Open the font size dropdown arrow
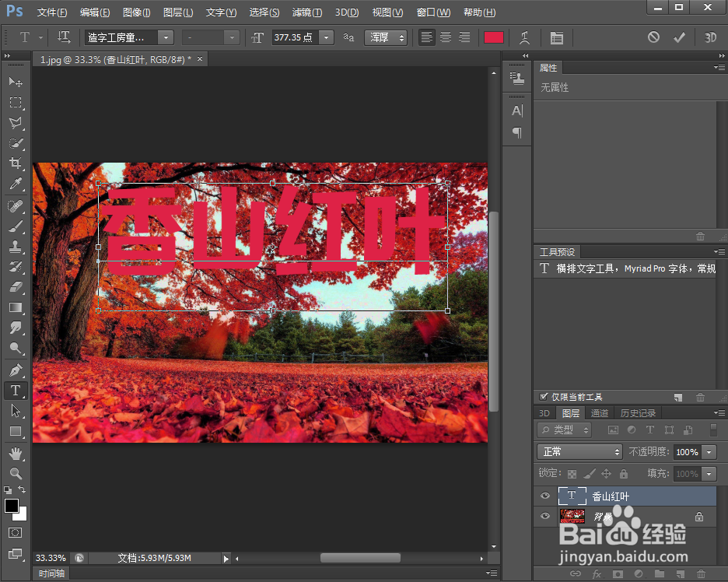This screenshot has height=582, width=728. coord(327,37)
